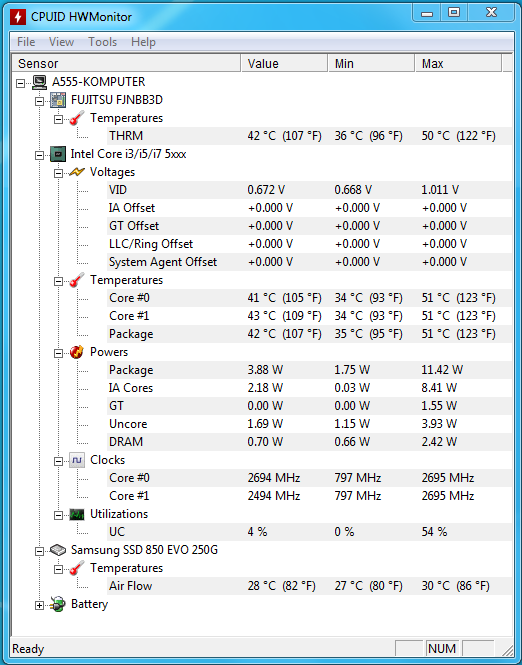This screenshot has height=665, width=522.
Task: Click the Value column header
Action: [285, 64]
